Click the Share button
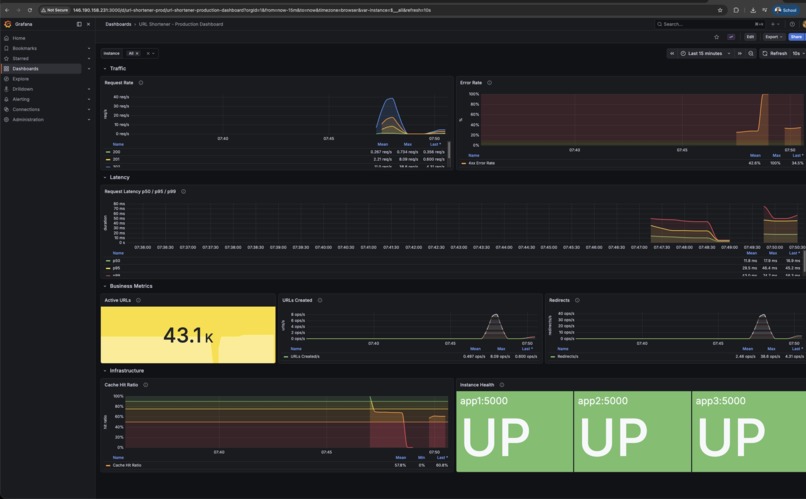This screenshot has width=806, height=499. tap(796, 37)
